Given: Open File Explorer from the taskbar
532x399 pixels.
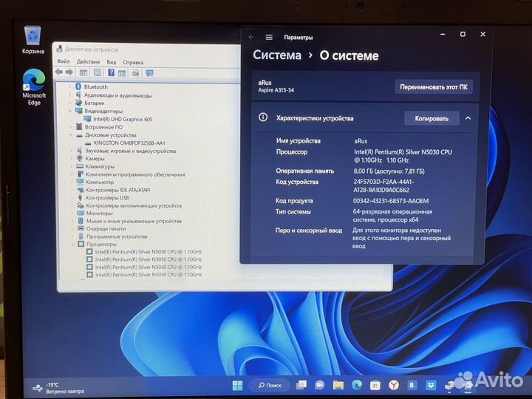Looking at the screenshot, I should pos(338,385).
